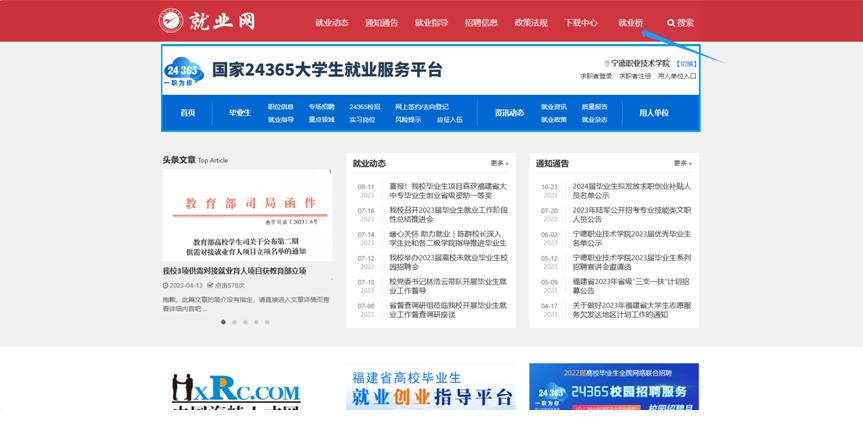Viewport: 863px width, 433px height.
Task: Open notice 关于做好2023年福建省大学生志愿服务欠发达地区计划工作的通知
Action: (x=631, y=310)
